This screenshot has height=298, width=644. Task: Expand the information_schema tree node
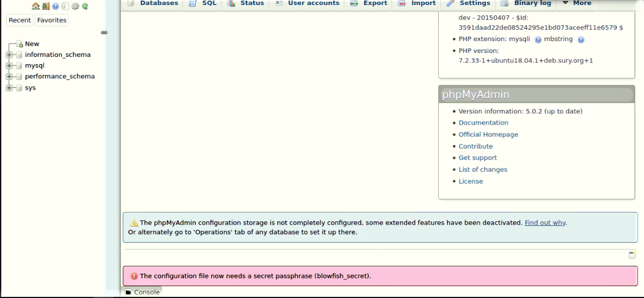[x=9, y=55]
